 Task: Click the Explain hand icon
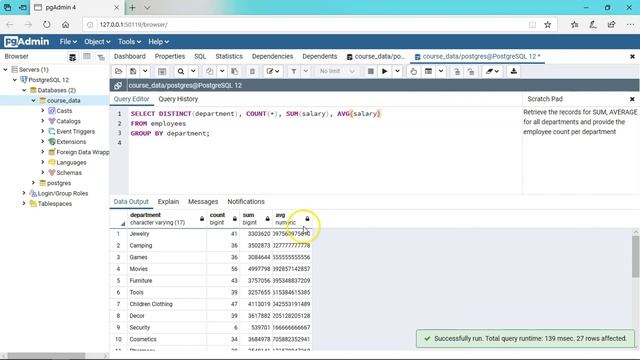pos(413,71)
